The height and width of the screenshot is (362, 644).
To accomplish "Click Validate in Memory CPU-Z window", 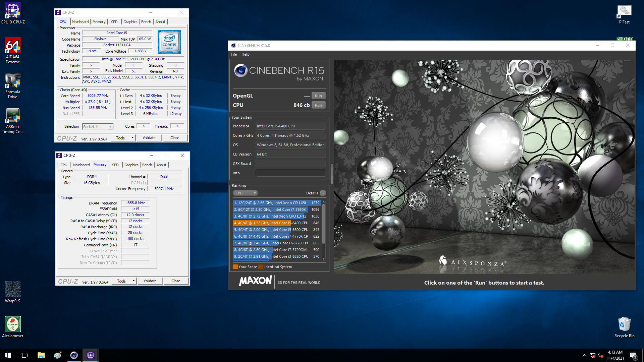I will click(150, 281).
